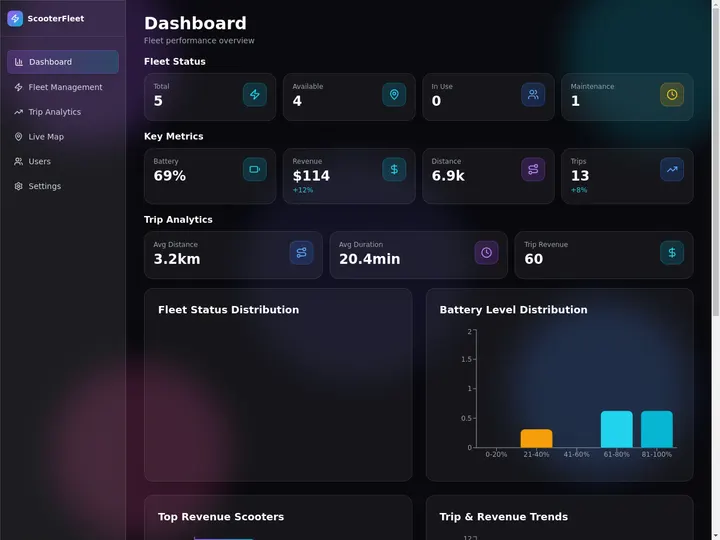Click the ScooterFleet brand name
720x540 pixels.
pos(56,19)
